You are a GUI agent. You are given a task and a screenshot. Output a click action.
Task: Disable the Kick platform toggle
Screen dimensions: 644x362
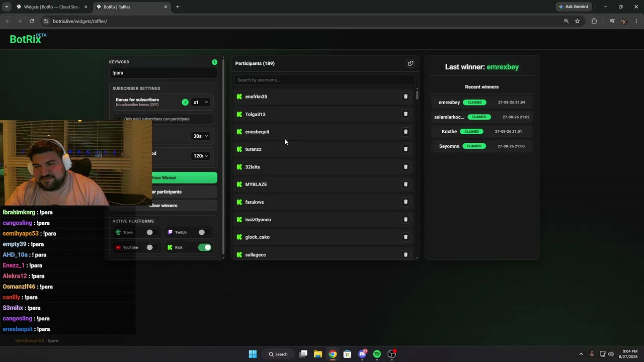tap(205, 247)
